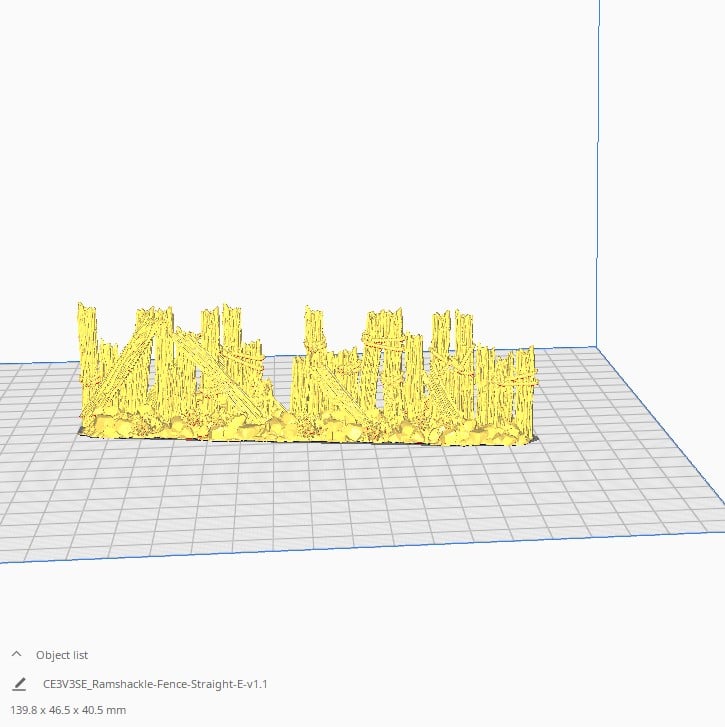The image size is (725, 727).
Task: Click the Object list label
Action: coord(62,655)
